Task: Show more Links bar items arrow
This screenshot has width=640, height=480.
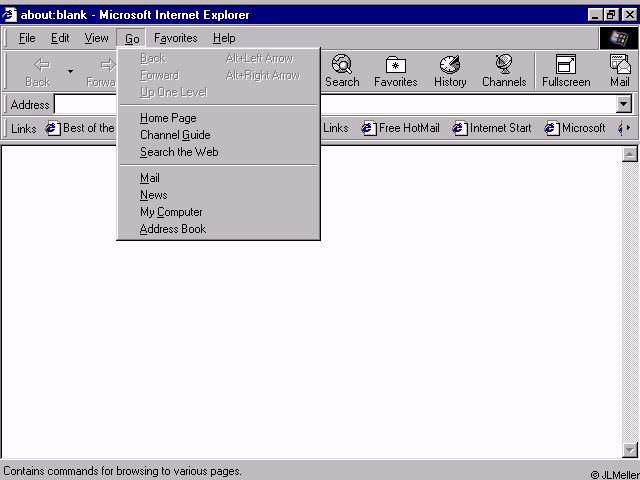Action: coord(628,128)
